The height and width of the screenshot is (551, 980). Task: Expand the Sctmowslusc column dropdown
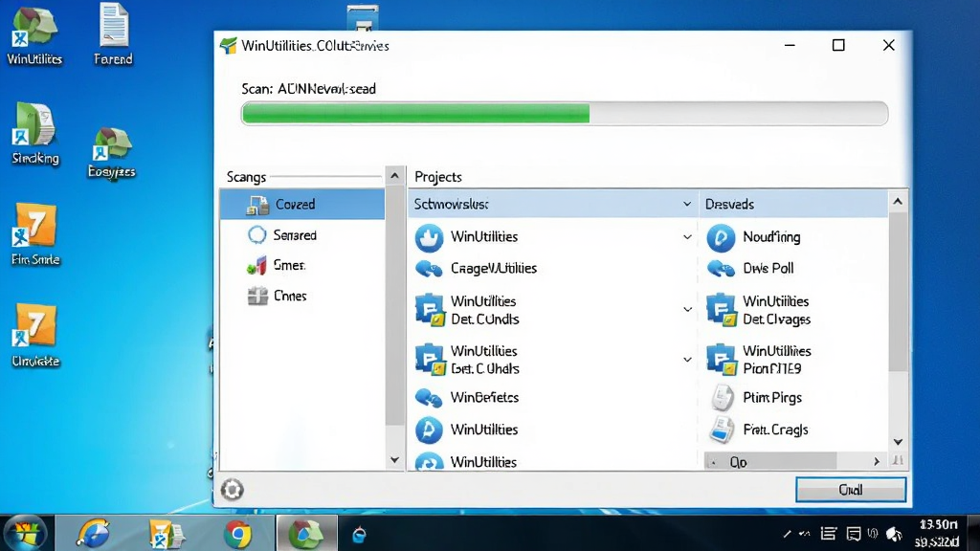687,205
